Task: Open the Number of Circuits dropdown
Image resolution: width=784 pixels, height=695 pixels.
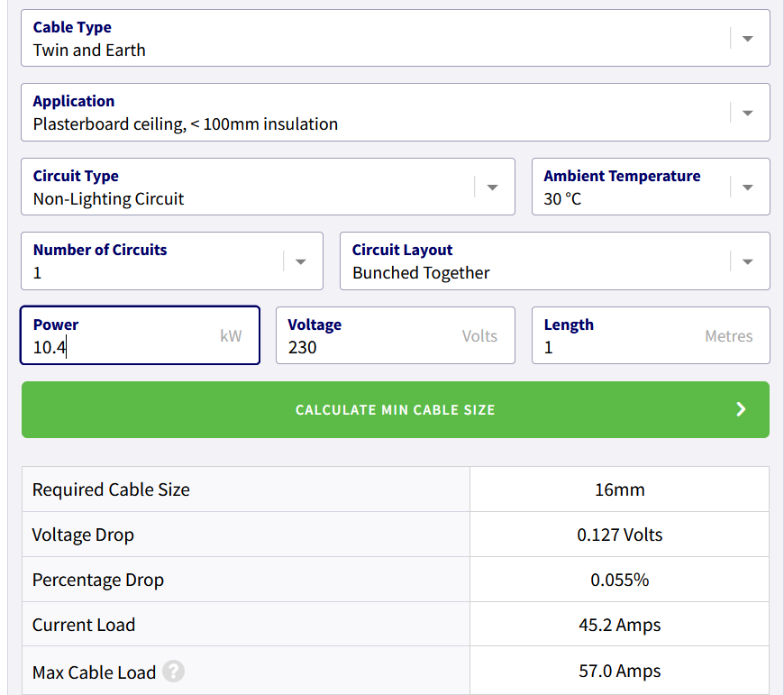Action: (x=301, y=261)
